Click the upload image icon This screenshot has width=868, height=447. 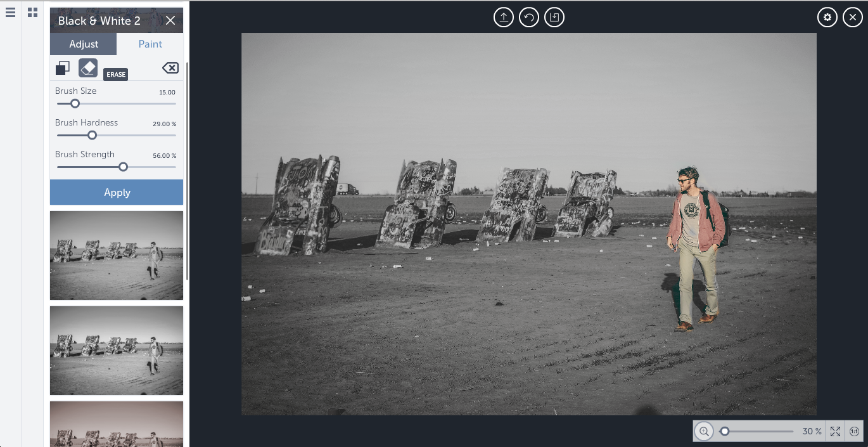504,17
